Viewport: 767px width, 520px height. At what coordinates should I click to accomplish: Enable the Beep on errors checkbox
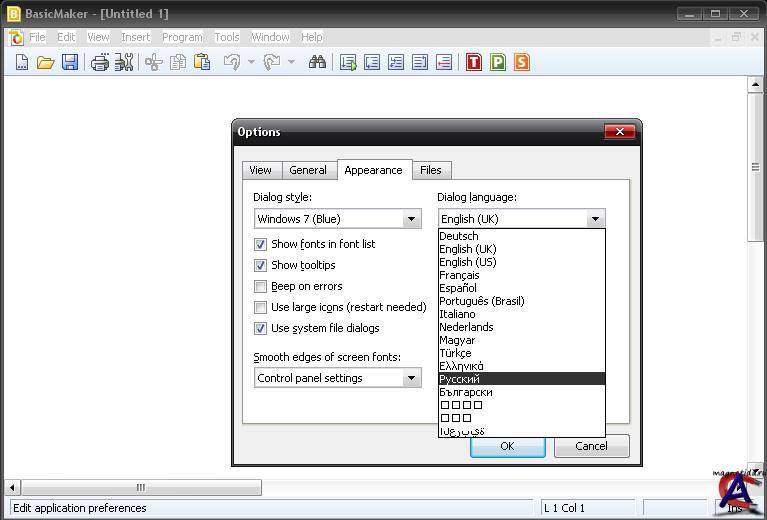(x=261, y=286)
